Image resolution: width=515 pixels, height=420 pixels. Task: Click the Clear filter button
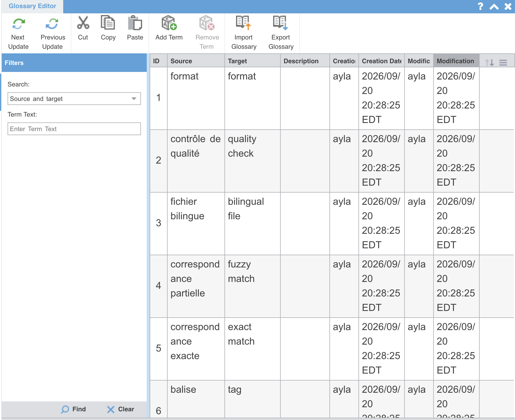120,409
